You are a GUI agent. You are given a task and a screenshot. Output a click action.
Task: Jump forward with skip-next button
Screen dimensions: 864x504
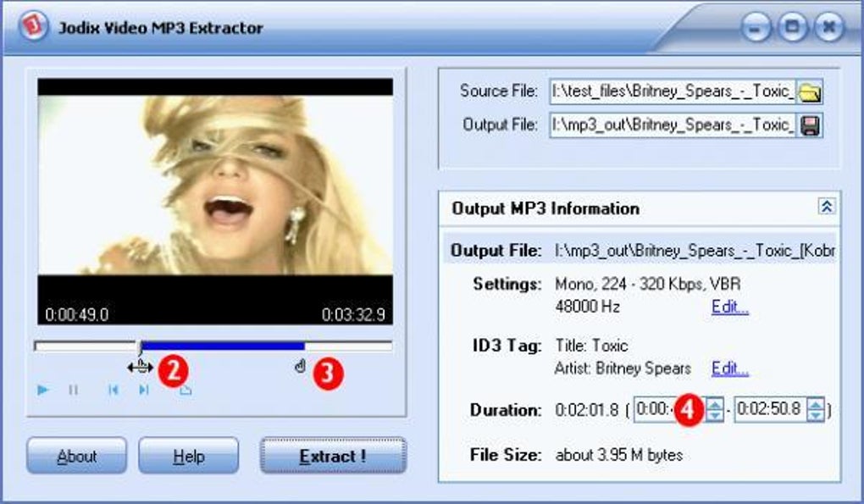[144, 390]
